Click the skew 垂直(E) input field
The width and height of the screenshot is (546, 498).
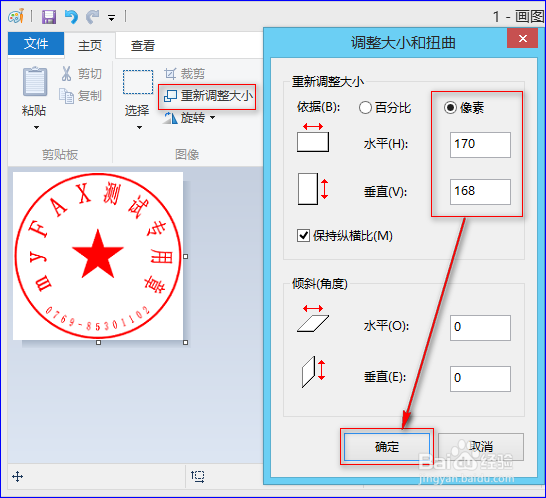480,379
